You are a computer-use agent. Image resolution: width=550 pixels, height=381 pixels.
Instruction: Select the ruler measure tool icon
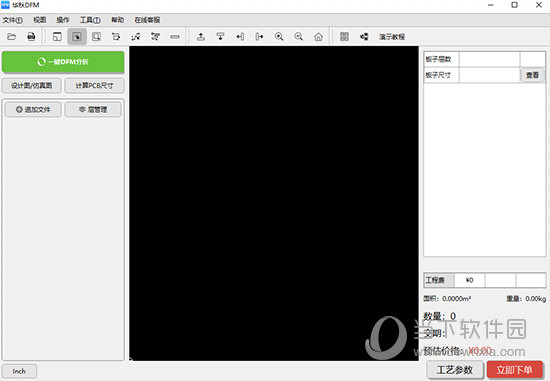pos(175,36)
